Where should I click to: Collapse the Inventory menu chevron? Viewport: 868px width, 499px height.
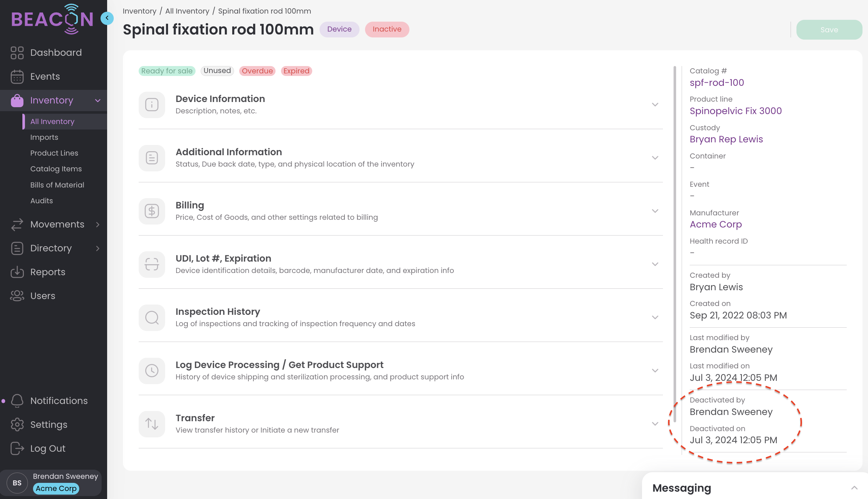point(98,101)
